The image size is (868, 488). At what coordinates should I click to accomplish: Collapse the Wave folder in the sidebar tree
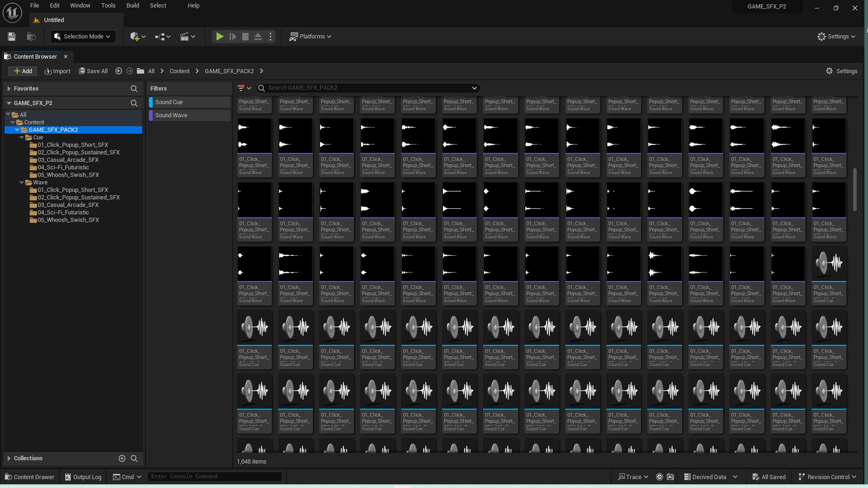point(22,183)
